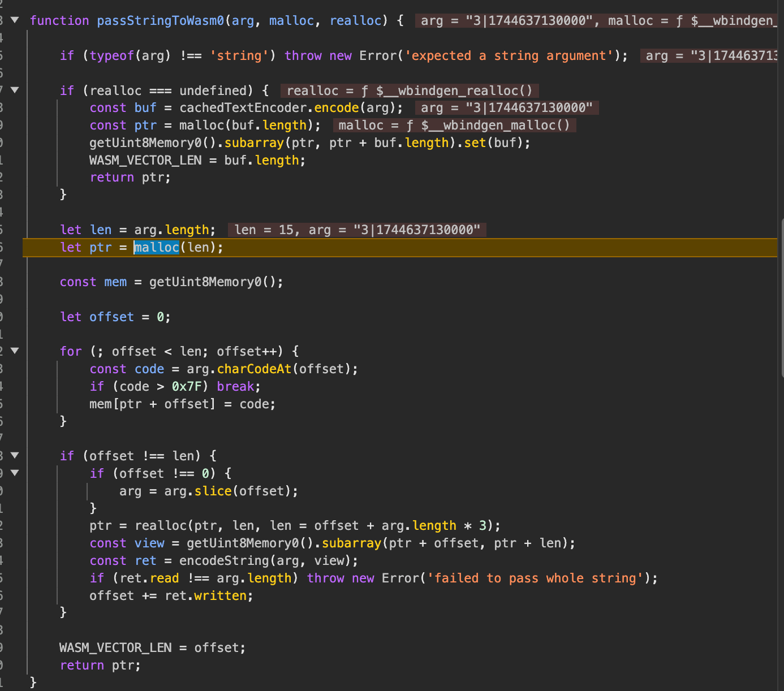The width and height of the screenshot is (784, 691).
Task: Fold the for loop block
Action: pyautogui.click(x=15, y=351)
